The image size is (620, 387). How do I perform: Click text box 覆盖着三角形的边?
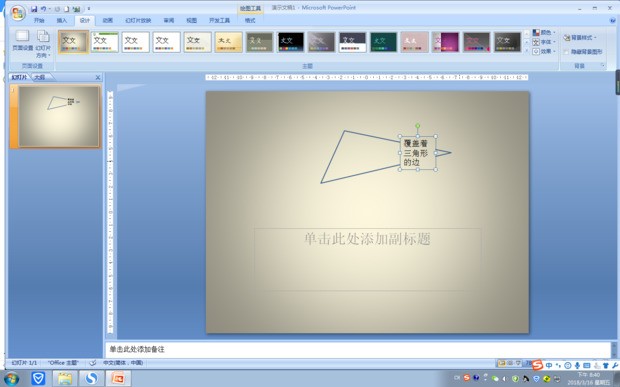418,153
